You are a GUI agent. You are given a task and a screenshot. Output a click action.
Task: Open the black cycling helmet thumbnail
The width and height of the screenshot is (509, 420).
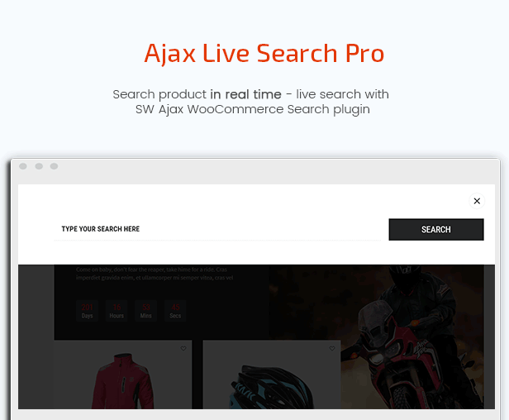point(271,387)
